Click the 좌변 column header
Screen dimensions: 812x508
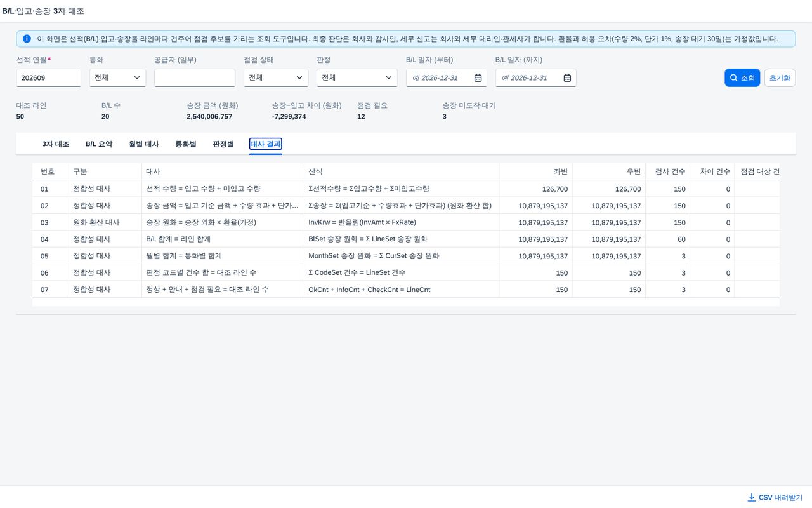point(535,171)
